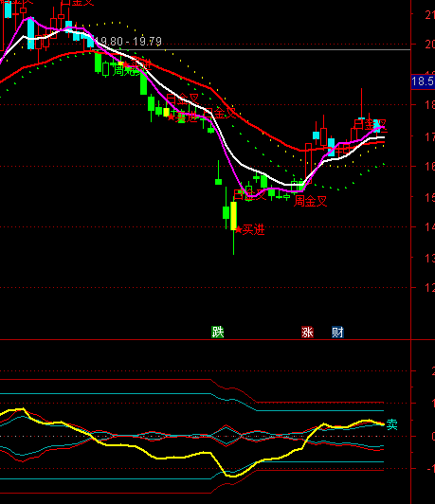
Task: Select the thick yellow indicator line at its trough
Action: [x=232, y=476]
